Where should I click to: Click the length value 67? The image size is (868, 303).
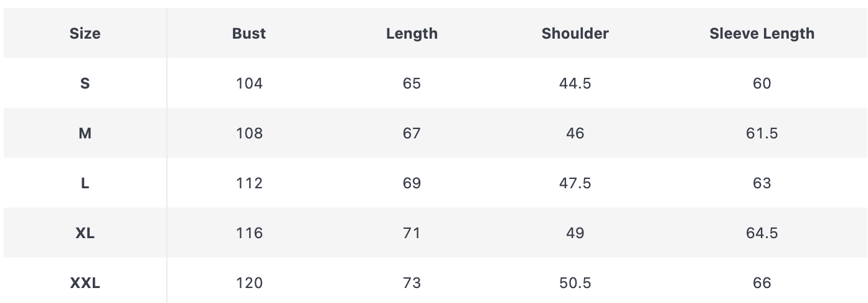(x=412, y=133)
